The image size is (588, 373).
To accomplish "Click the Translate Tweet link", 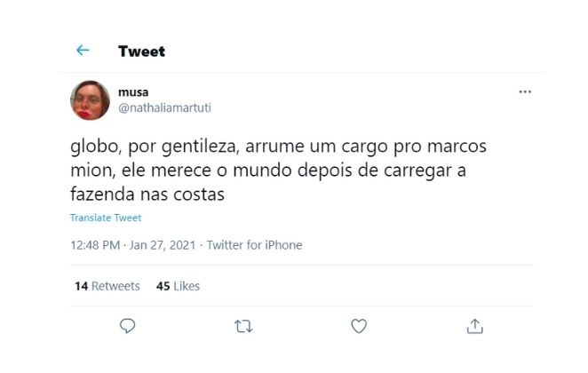I will pyautogui.click(x=105, y=218).
